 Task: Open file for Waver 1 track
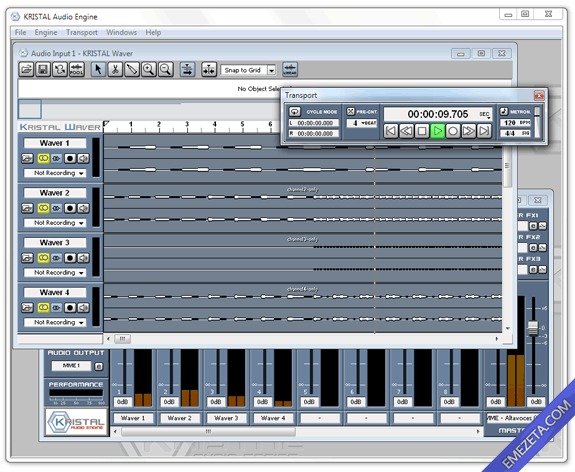click(x=27, y=158)
